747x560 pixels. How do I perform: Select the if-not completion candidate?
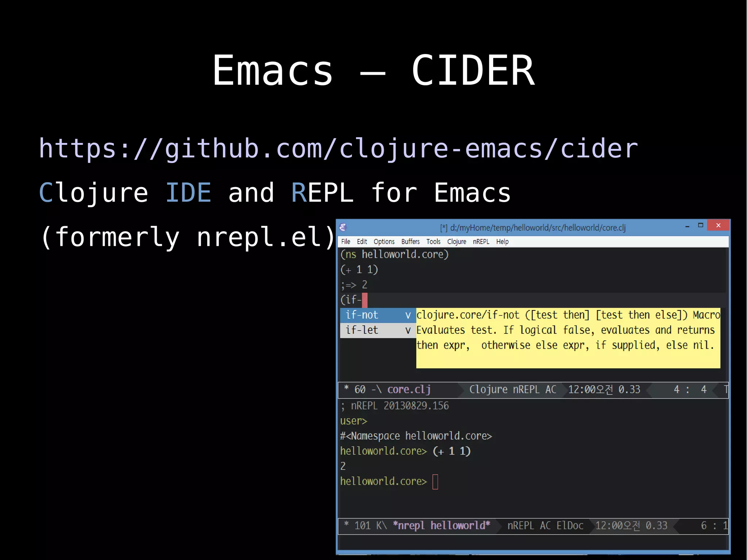point(378,315)
